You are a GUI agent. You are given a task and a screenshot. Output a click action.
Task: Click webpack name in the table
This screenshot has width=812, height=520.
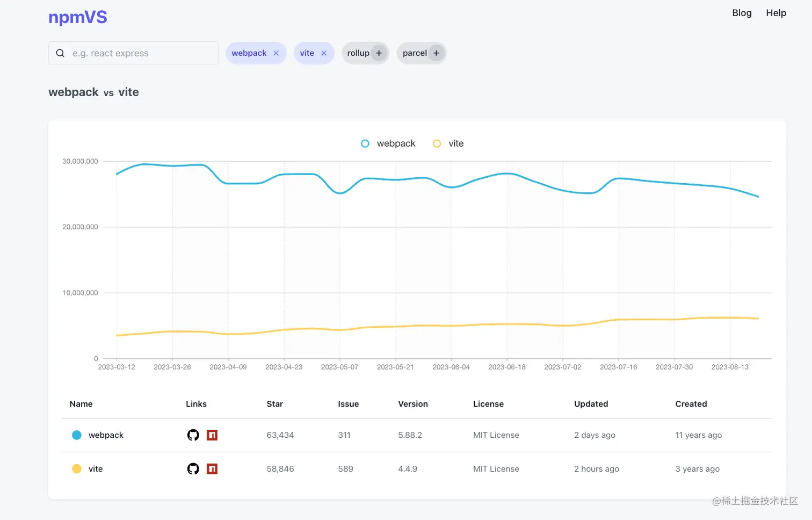(x=106, y=435)
